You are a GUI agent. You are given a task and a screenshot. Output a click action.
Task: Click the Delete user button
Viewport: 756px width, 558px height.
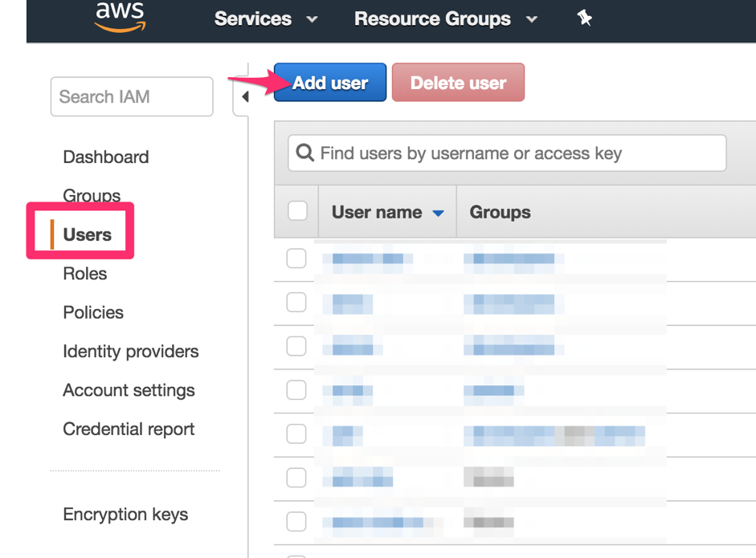pyautogui.click(x=458, y=83)
